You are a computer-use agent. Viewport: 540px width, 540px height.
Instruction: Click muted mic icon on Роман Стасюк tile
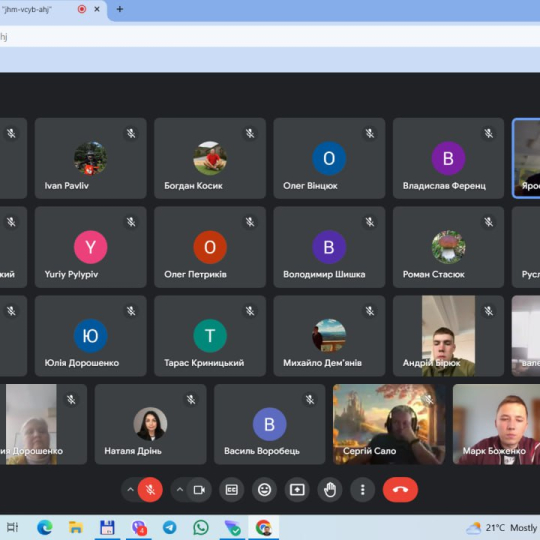click(489, 222)
